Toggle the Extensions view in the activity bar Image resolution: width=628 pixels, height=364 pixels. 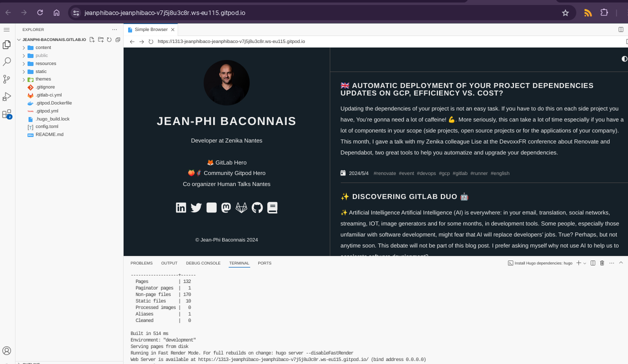(7, 114)
